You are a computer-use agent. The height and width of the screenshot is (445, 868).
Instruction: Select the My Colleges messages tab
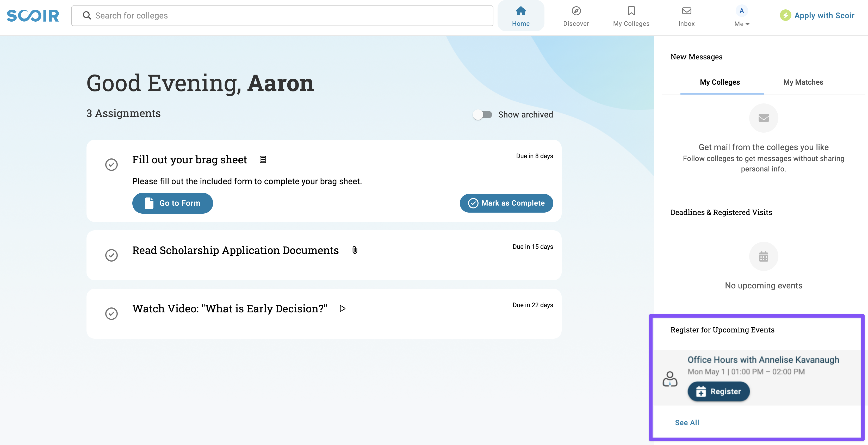720,82
